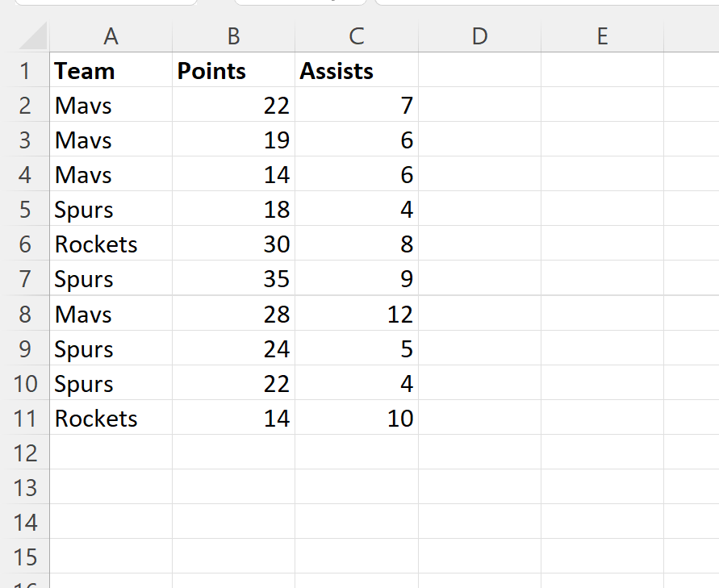Click the Select All corner triangle
The image size is (719, 588).
pyautogui.click(x=32, y=36)
